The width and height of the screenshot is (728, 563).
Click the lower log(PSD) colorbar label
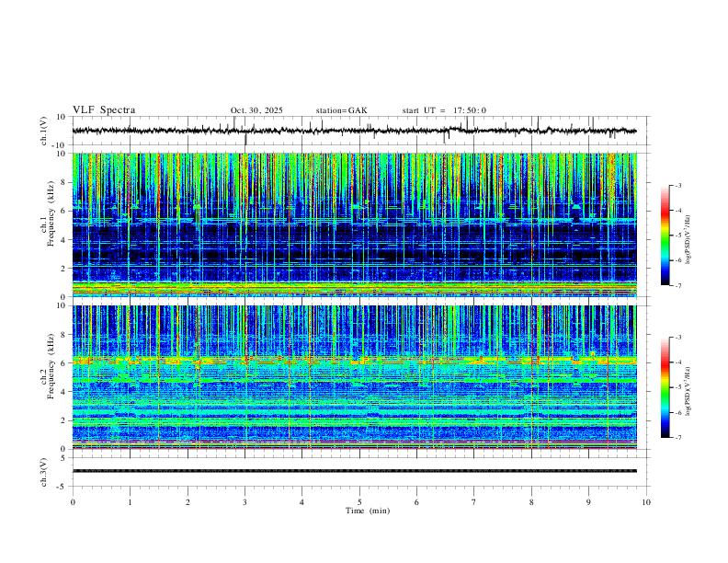pyautogui.click(x=688, y=391)
